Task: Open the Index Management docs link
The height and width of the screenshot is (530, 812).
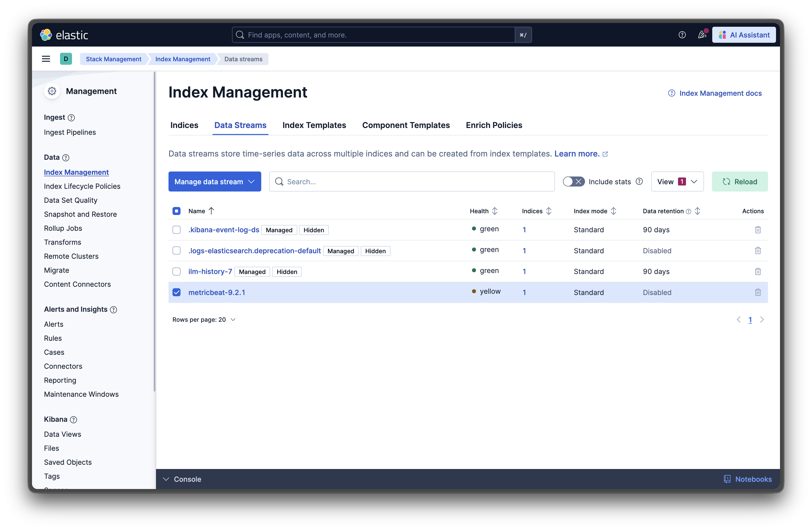Action: click(720, 93)
